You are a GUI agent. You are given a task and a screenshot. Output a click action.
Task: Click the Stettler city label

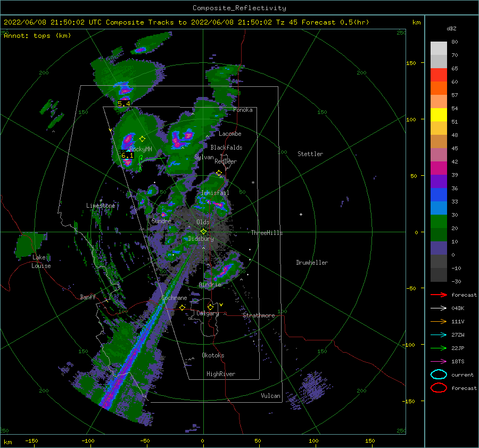(x=310, y=154)
